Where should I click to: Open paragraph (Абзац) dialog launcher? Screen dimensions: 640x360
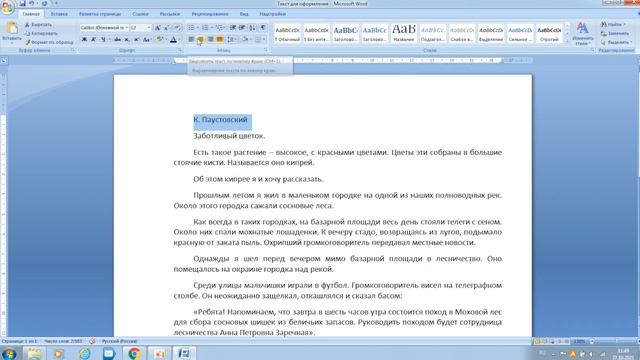[266, 50]
